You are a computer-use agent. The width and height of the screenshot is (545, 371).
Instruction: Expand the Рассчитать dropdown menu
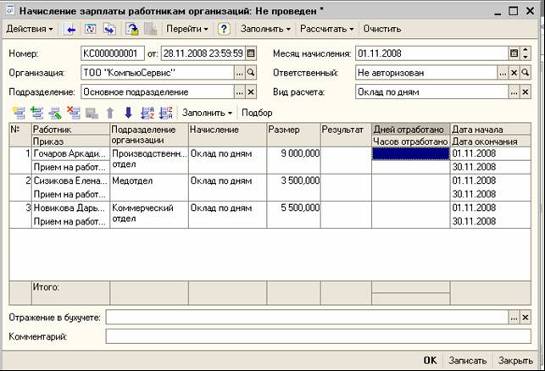327,29
